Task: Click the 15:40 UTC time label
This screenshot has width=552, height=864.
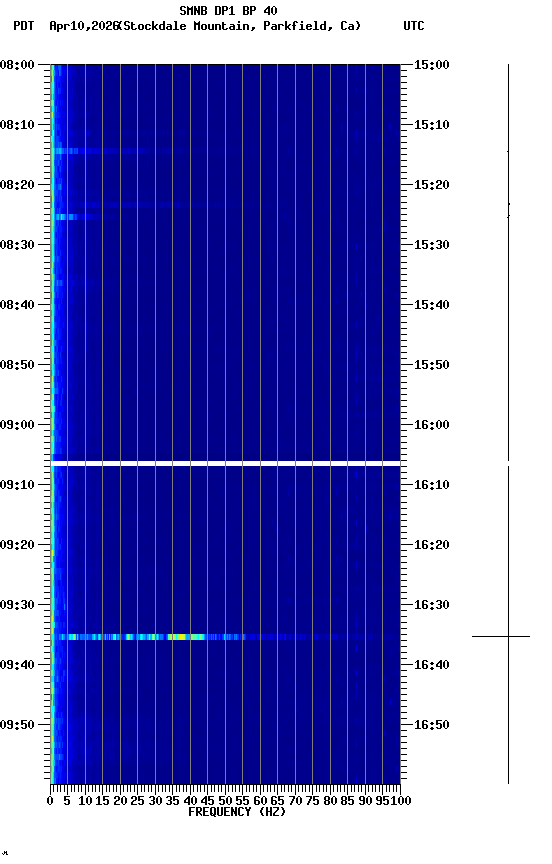Action: point(432,305)
